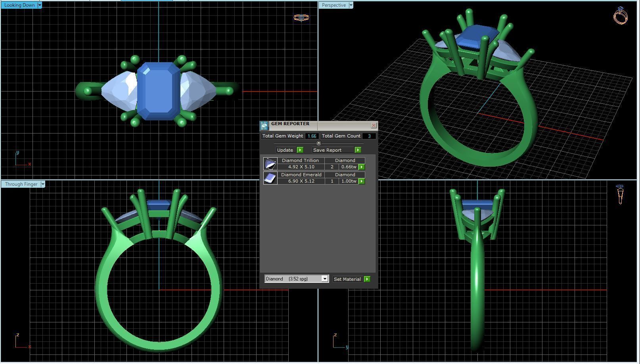Click the blue emerald-cut center gem in the Looking Down view
This screenshot has width=640, height=364.
pyautogui.click(x=159, y=91)
